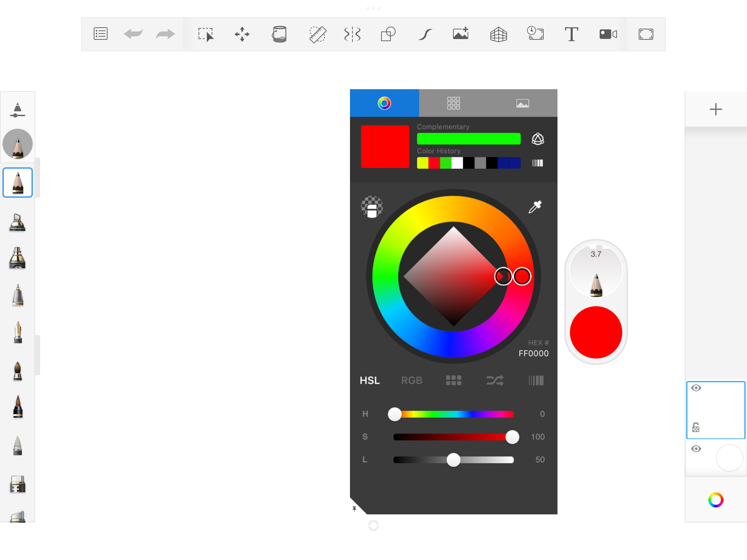The height and width of the screenshot is (560, 747).
Task: Add a new layer with plus button
Action: tap(716, 109)
